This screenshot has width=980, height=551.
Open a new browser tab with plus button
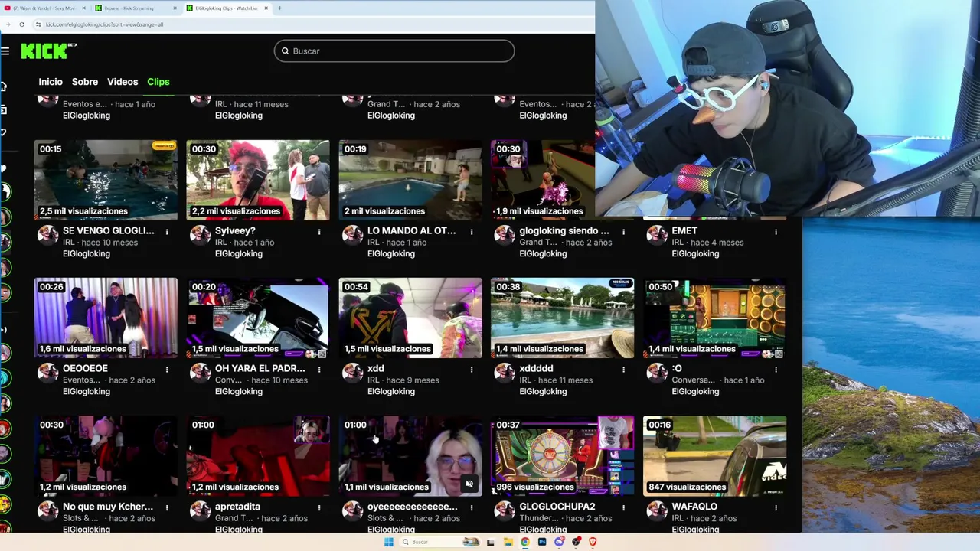[x=279, y=8]
